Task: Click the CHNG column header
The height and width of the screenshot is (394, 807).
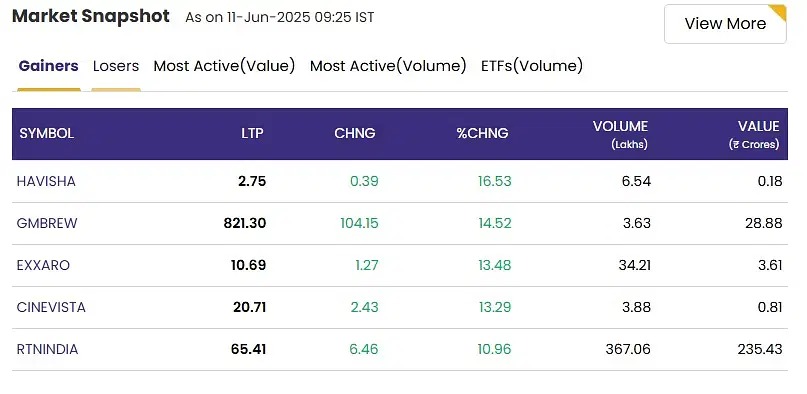Action: point(355,134)
